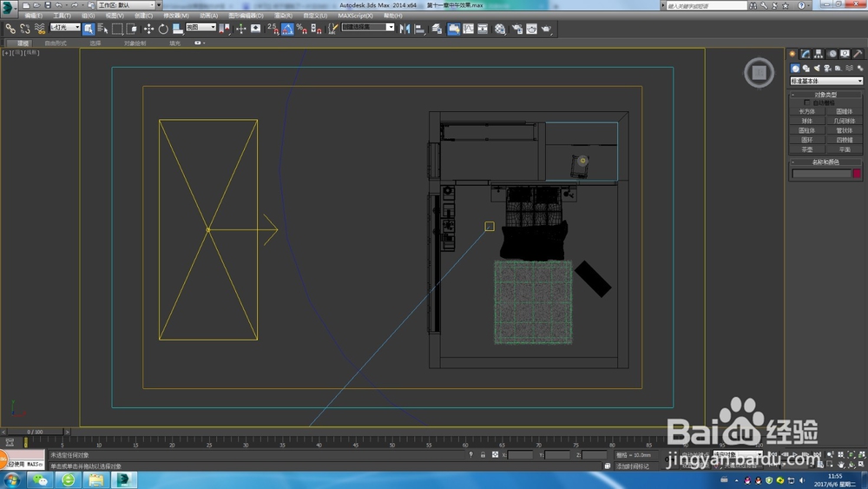Viewport: 868px width, 489px height.
Task: Open Schematic View
Action: 483,29
